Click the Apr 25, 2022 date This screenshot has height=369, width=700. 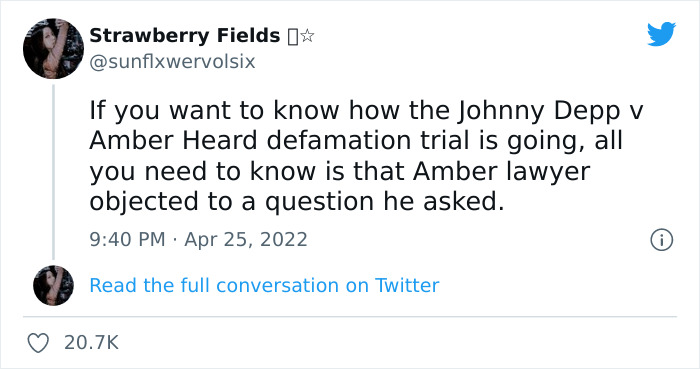(x=246, y=240)
